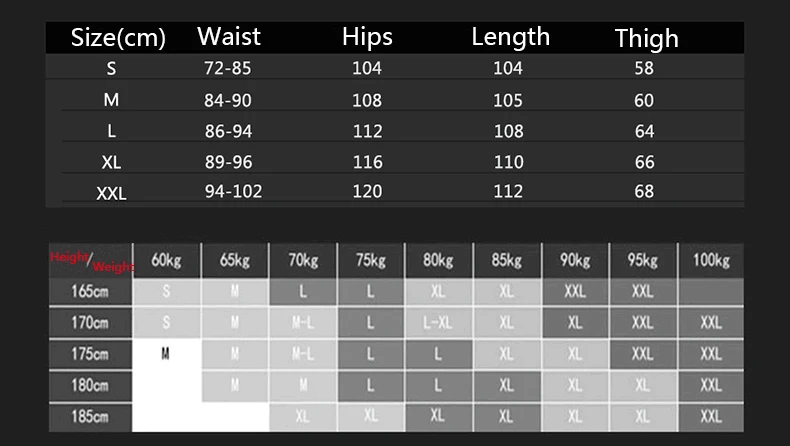Click the Thigh column header
Screen dimensions: 790x446
tap(646, 38)
